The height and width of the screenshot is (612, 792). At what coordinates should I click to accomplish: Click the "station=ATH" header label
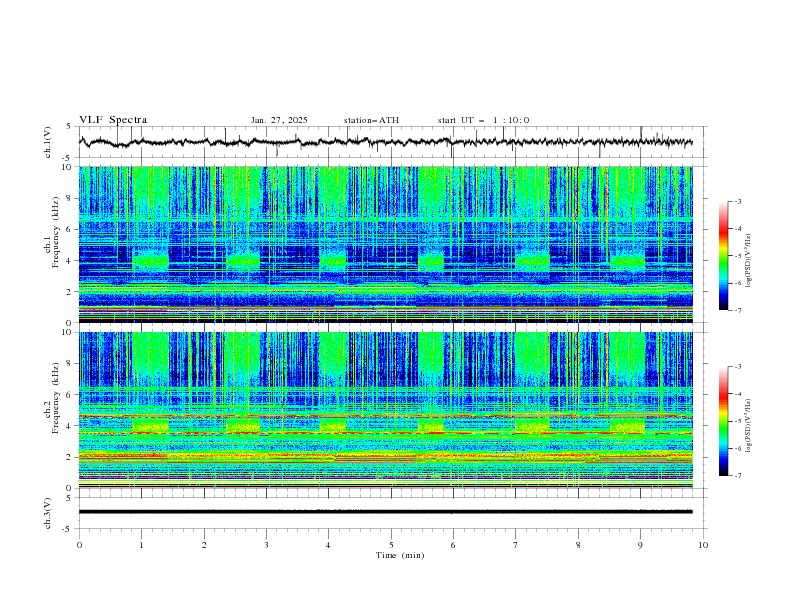(371, 120)
